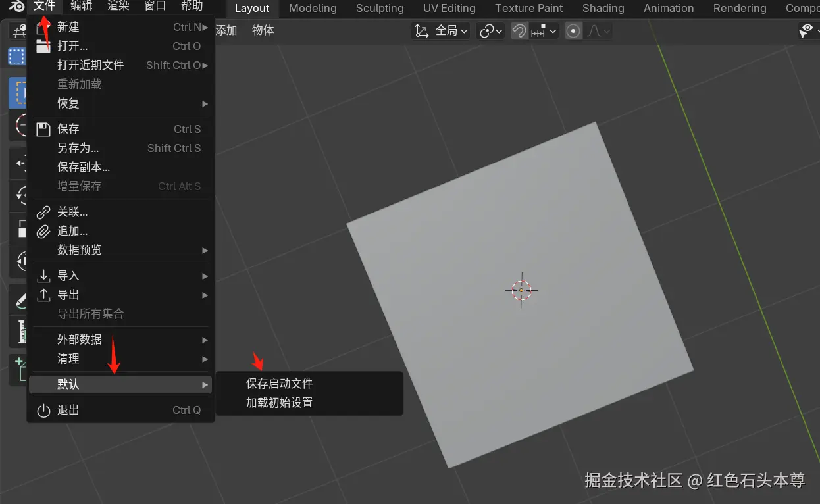Open the 帮助 menu

(x=192, y=7)
